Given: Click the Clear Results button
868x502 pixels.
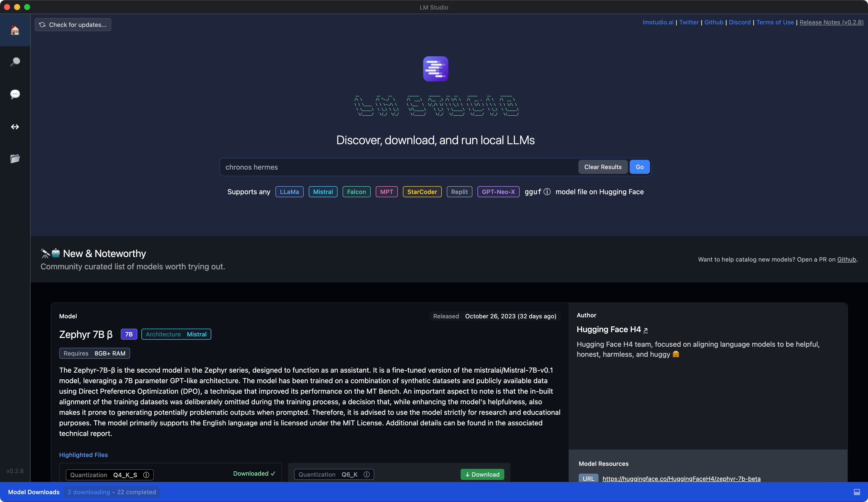Looking at the screenshot, I should coord(603,167).
